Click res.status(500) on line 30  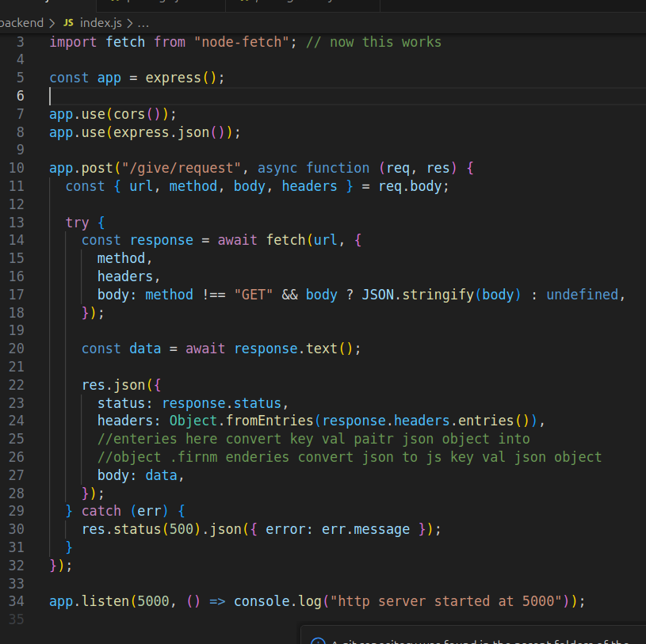(x=141, y=529)
